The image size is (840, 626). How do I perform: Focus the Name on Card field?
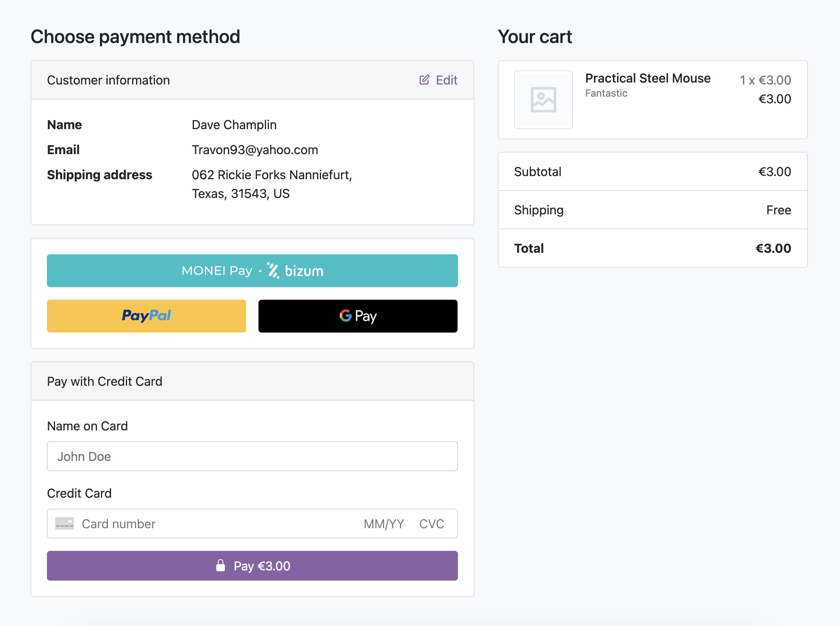pyautogui.click(x=252, y=456)
